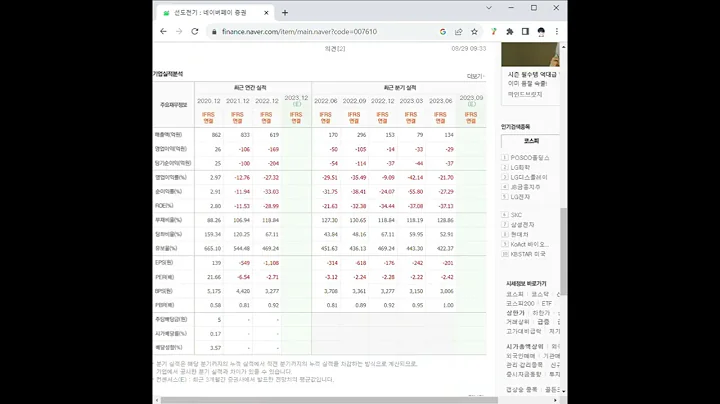Open the Extensions puzzle piece menu
720x404 pixels.
click(510, 31)
